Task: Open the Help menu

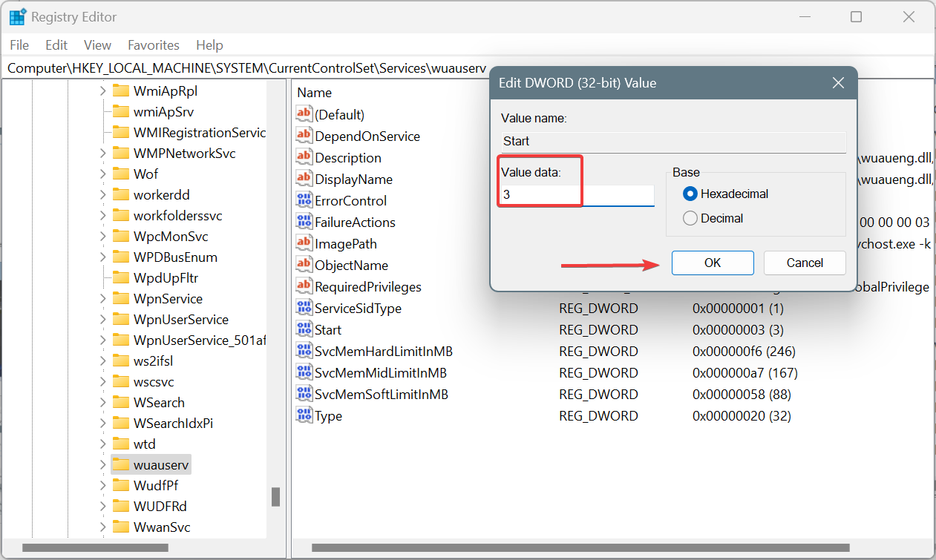Action: [209, 45]
